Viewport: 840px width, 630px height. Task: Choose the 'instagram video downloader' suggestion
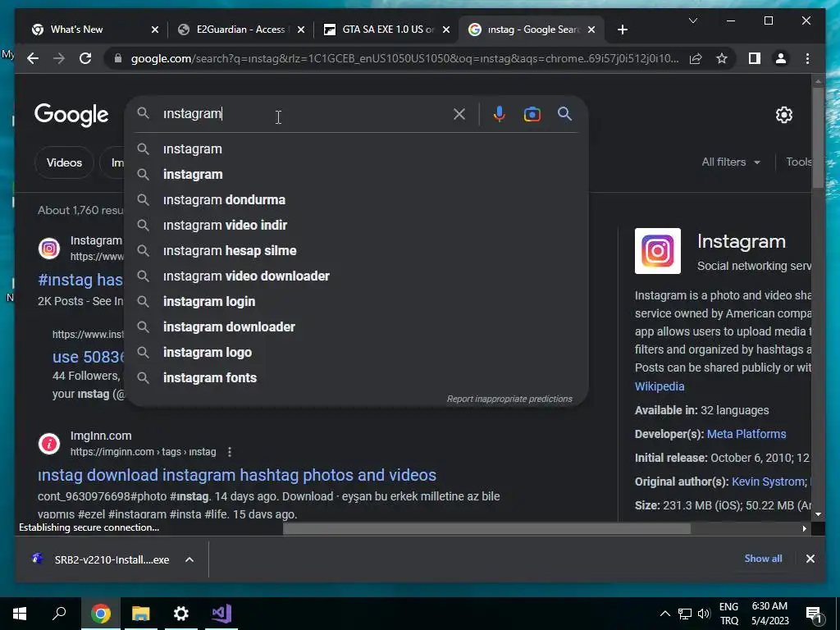point(357,276)
